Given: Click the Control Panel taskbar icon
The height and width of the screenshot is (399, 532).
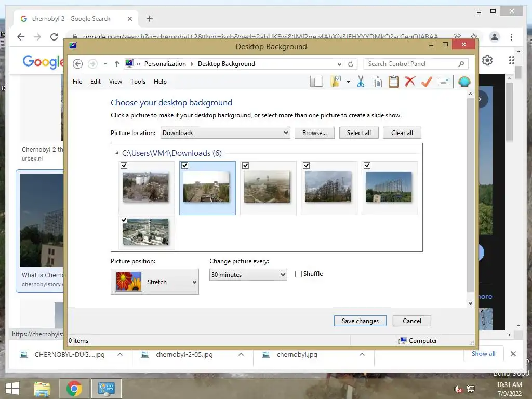Looking at the screenshot, I should click(x=107, y=389).
